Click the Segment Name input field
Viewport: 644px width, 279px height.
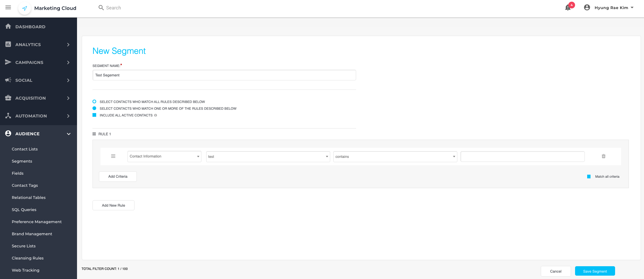click(x=224, y=75)
